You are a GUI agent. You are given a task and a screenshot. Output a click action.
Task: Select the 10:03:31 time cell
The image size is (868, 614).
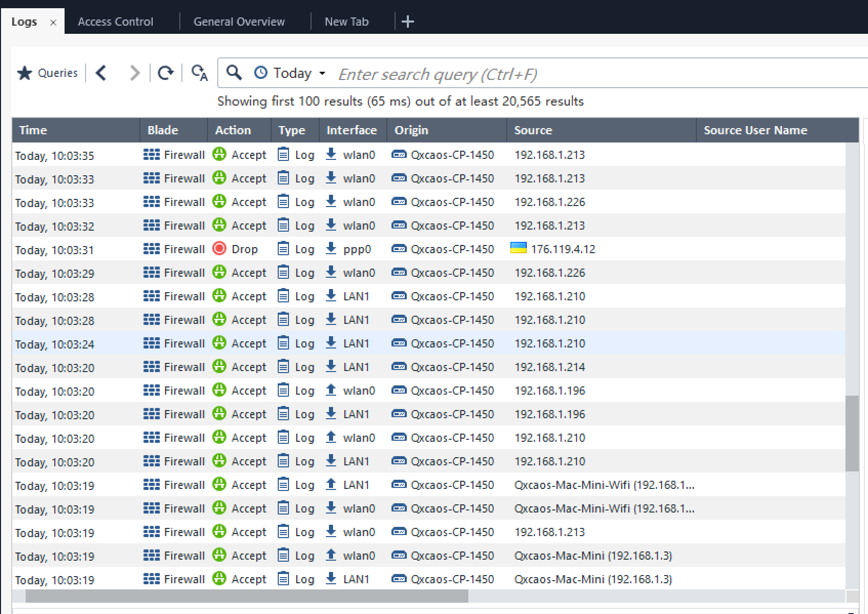[x=76, y=250]
